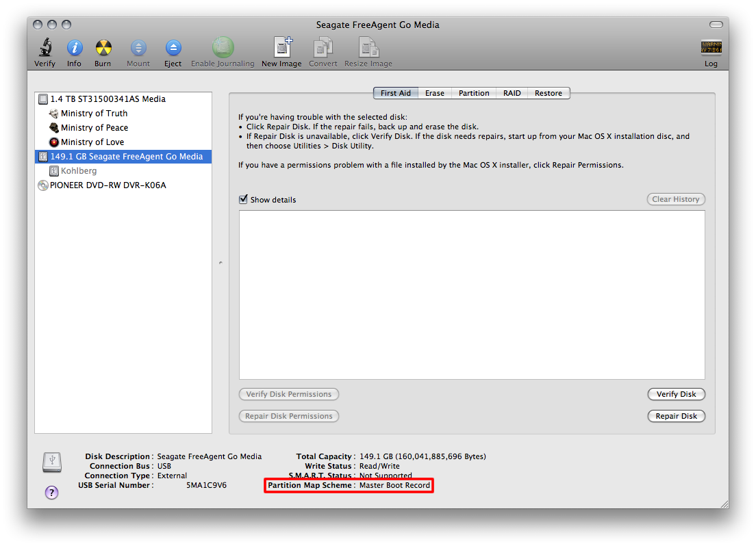Click the Connection Type External value
This screenshot has height=546, width=756.
click(172, 476)
